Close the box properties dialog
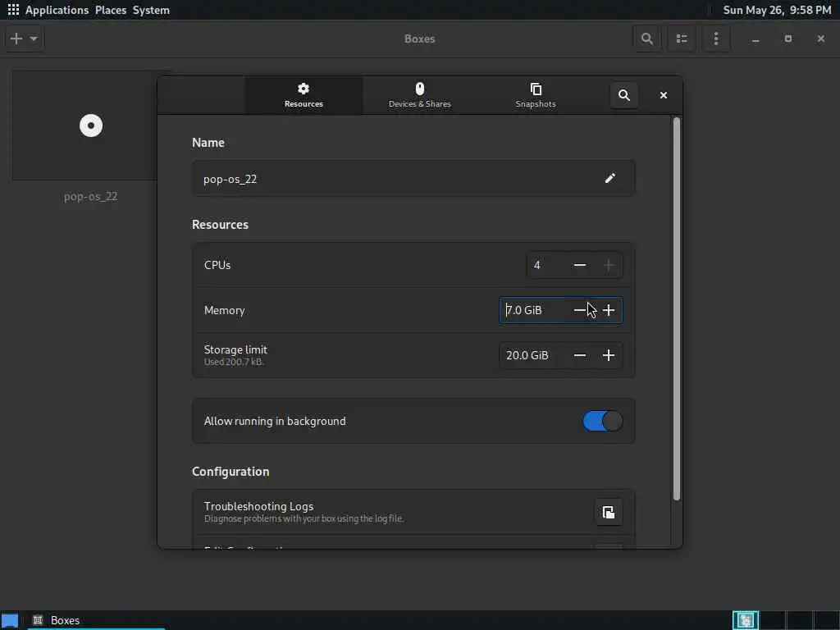The width and height of the screenshot is (840, 630). pyautogui.click(x=663, y=95)
